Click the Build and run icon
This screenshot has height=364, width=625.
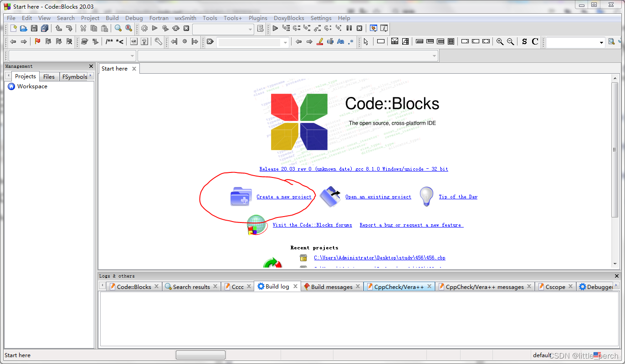[x=165, y=28]
